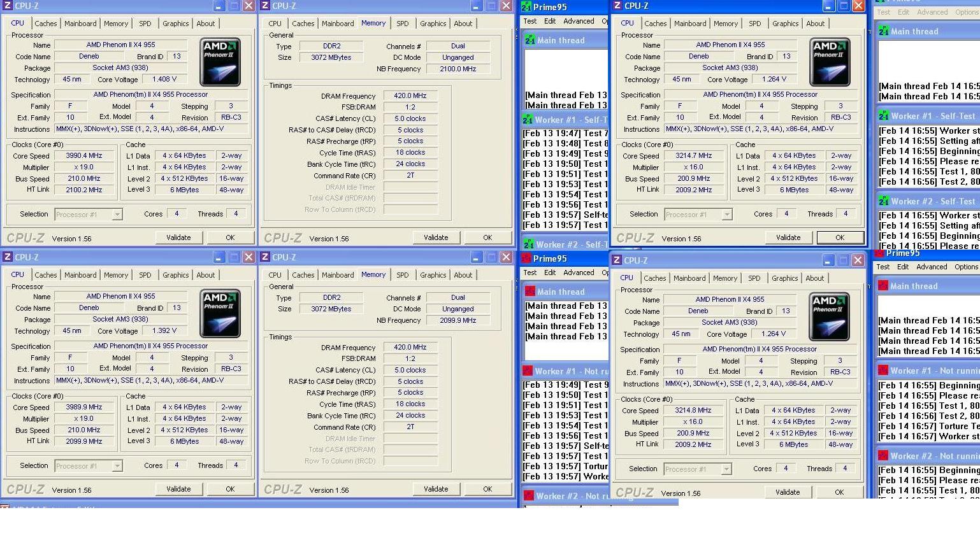The width and height of the screenshot is (980, 559).
Task: Click Core Voltage value 1.392 V
Action: pos(164,331)
